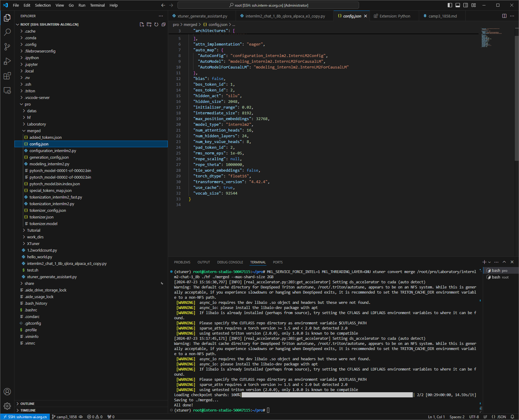Collapse all folders in Explorer
Viewport: 519px width, 420px height.
(164, 24)
